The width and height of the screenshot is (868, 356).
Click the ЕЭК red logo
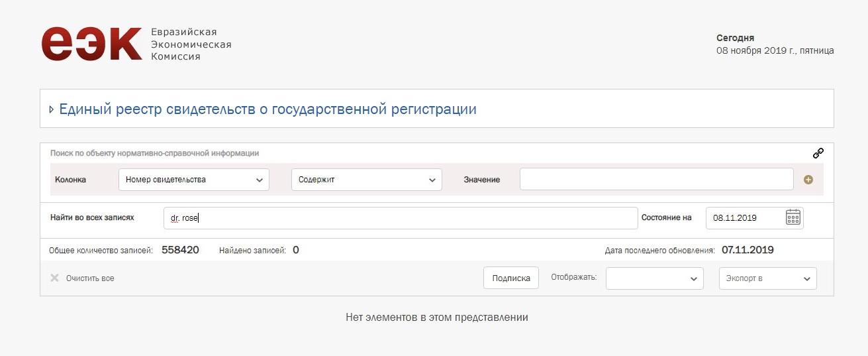91,44
